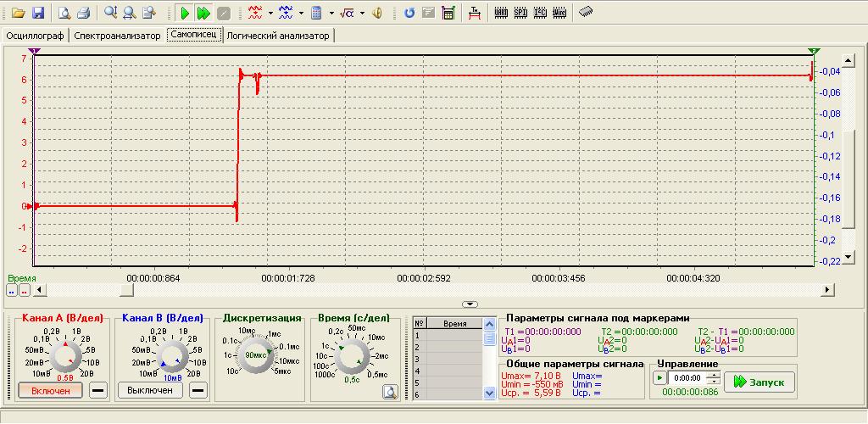Click the Open file folder icon
The height and width of the screenshot is (424, 868).
(18, 13)
